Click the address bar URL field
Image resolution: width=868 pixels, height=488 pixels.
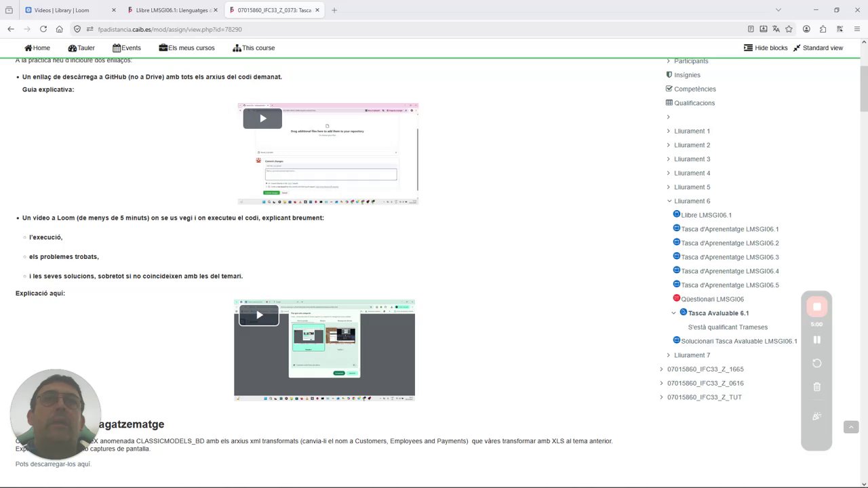point(407,29)
